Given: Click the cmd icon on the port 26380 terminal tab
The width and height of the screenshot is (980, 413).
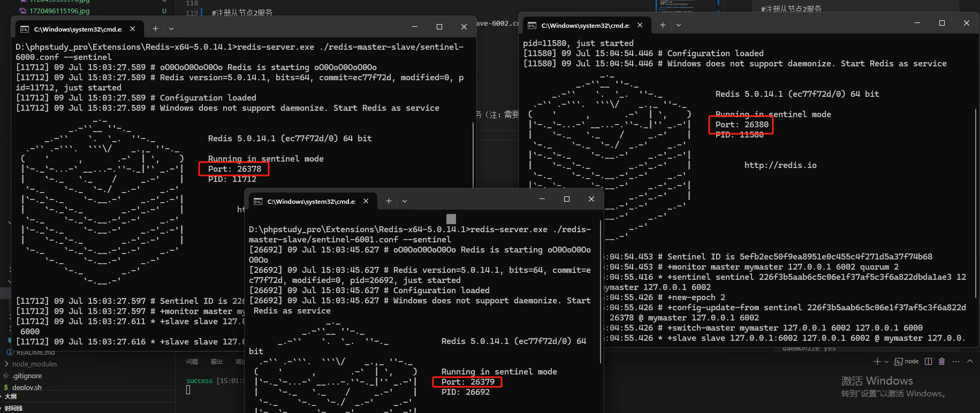Looking at the screenshot, I should click(x=532, y=26).
